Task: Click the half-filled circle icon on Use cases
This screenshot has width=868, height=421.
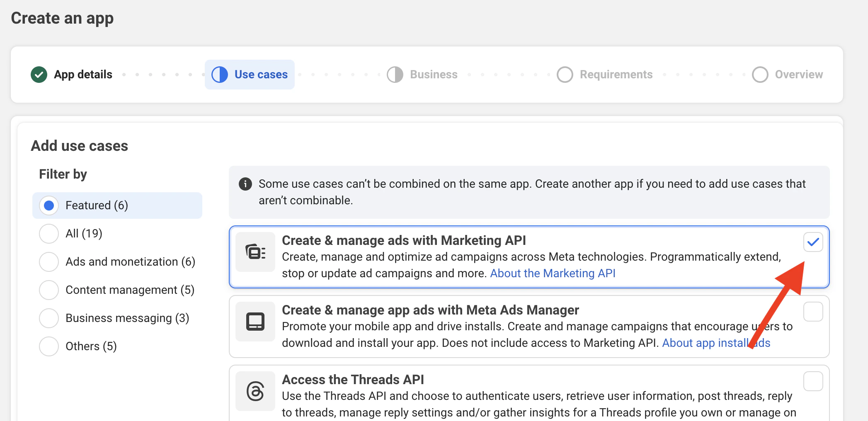Action: pos(219,75)
